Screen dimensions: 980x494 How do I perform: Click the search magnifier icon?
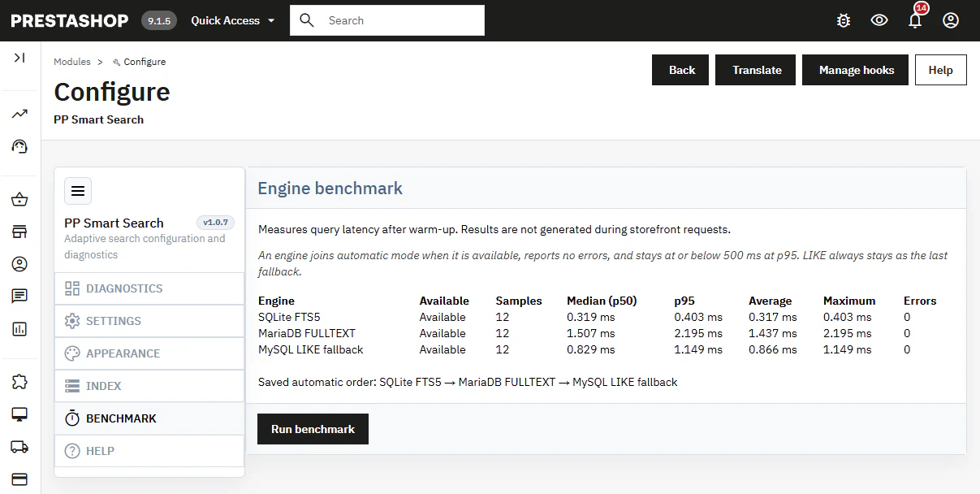point(307,20)
